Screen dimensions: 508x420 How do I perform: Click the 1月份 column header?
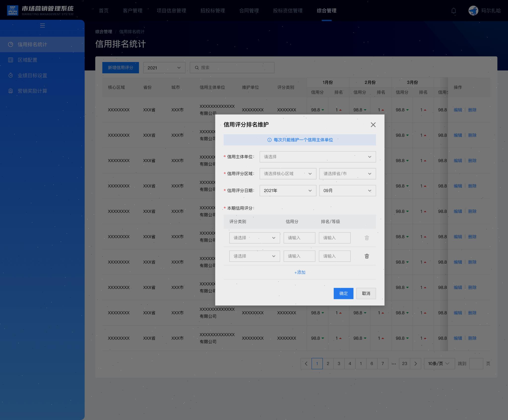(328, 83)
